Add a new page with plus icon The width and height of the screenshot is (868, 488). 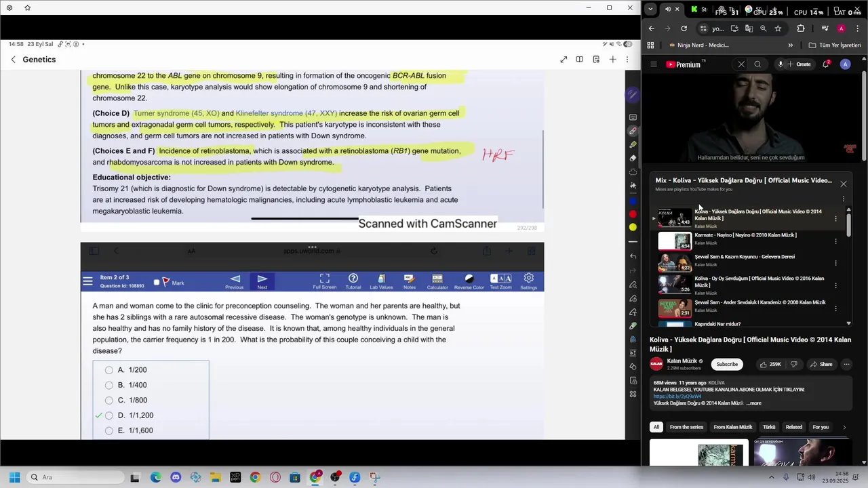[612, 60]
